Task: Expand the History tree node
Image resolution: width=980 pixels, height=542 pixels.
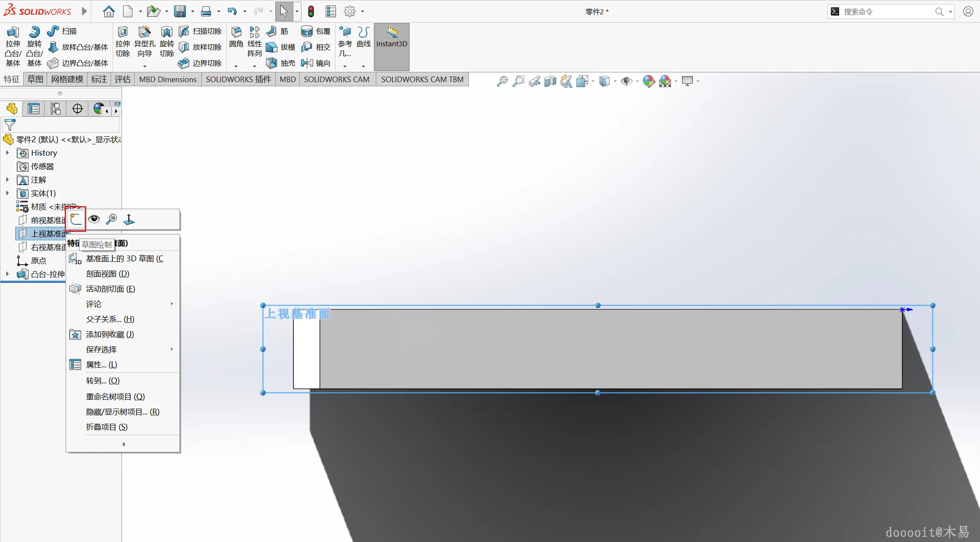Action: (x=7, y=153)
